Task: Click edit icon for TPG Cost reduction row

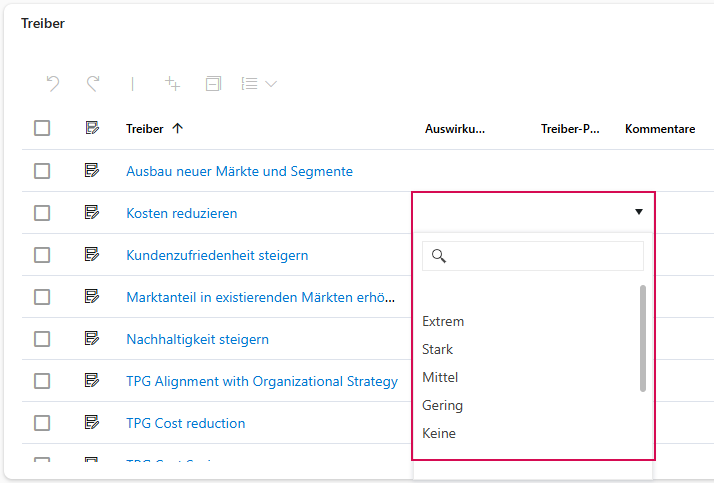Action: (x=92, y=422)
